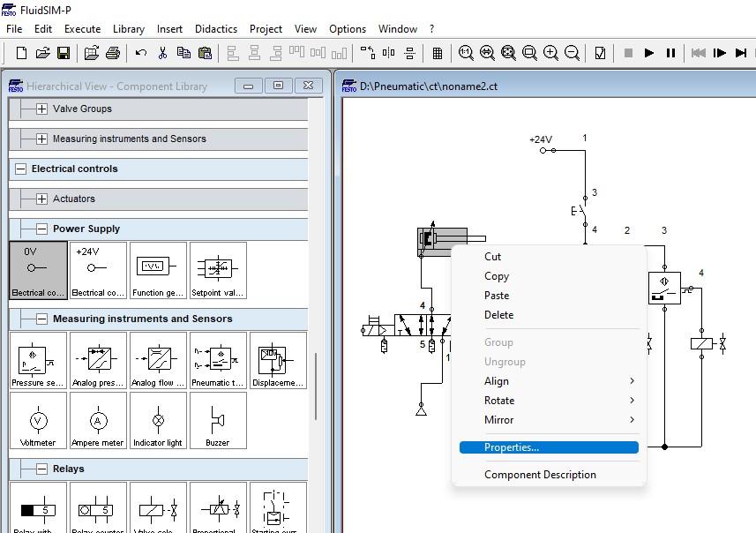Select Paste in the context menu

(549, 296)
